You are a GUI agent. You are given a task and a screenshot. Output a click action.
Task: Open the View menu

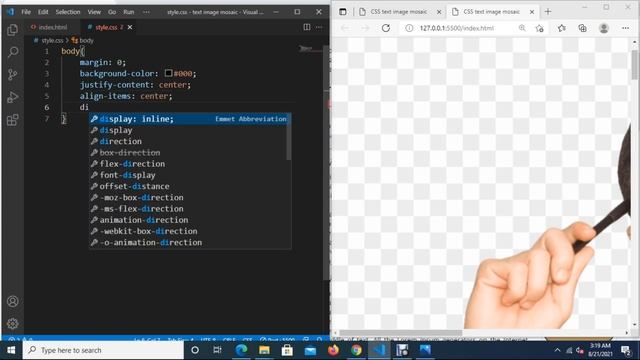94,12
